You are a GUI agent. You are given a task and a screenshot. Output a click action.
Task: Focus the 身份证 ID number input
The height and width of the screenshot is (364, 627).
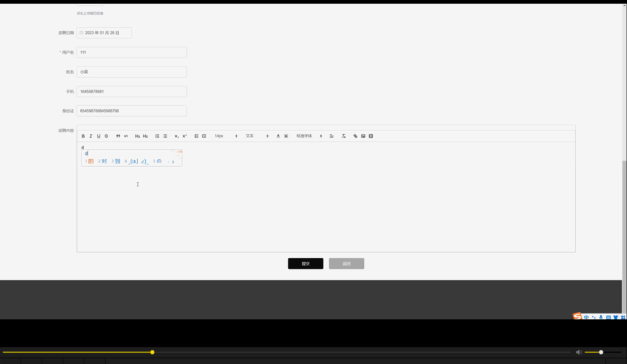pyautogui.click(x=132, y=111)
